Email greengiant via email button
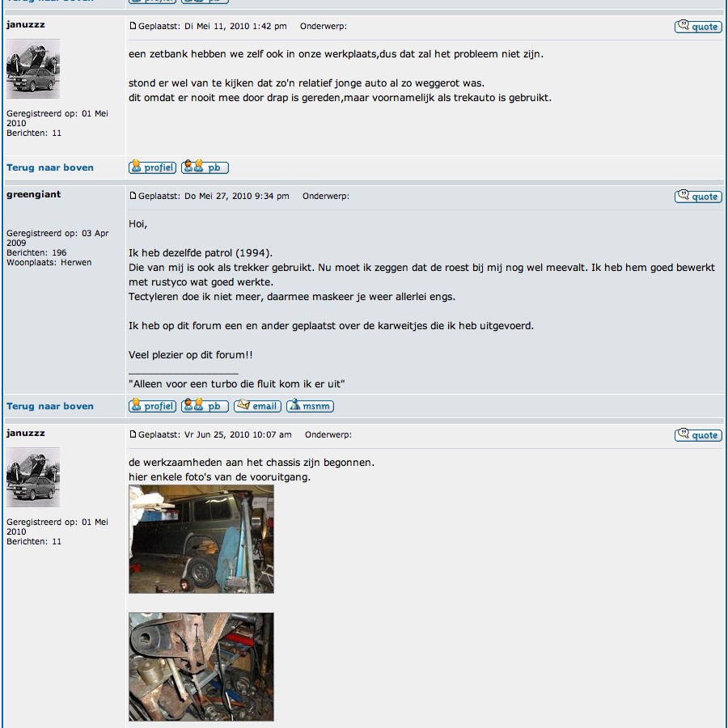Image resolution: width=728 pixels, height=728 pixels. pyautogui.click(x=258, y=406)
